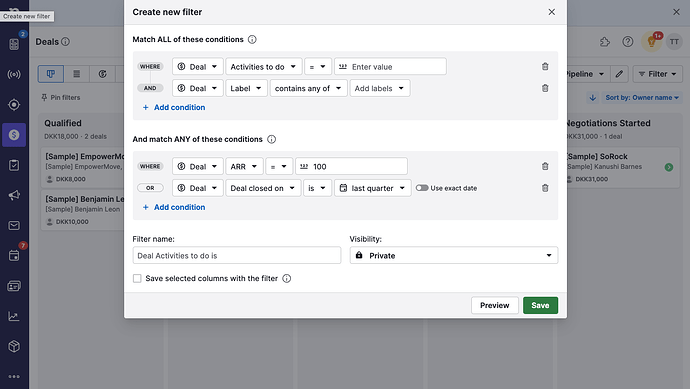Delete the Activities to do condition row
This screenshot has height=389, width=690.
pyautogui.click(x=545, y=66)
